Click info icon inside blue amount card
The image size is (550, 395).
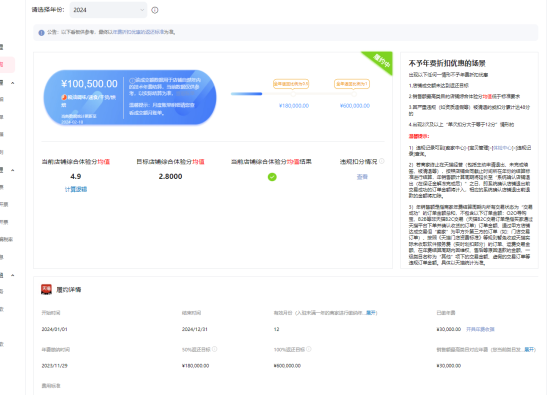[x=132, y=81]
